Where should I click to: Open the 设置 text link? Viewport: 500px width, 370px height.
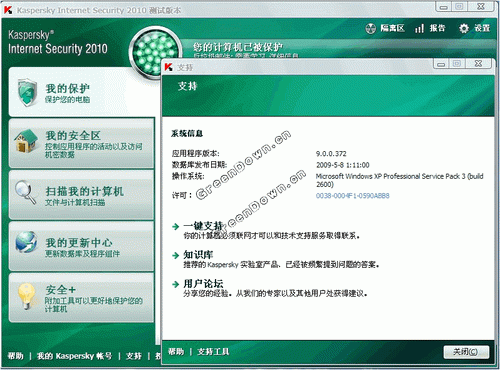pyautogui.click(x=482, y=28)
